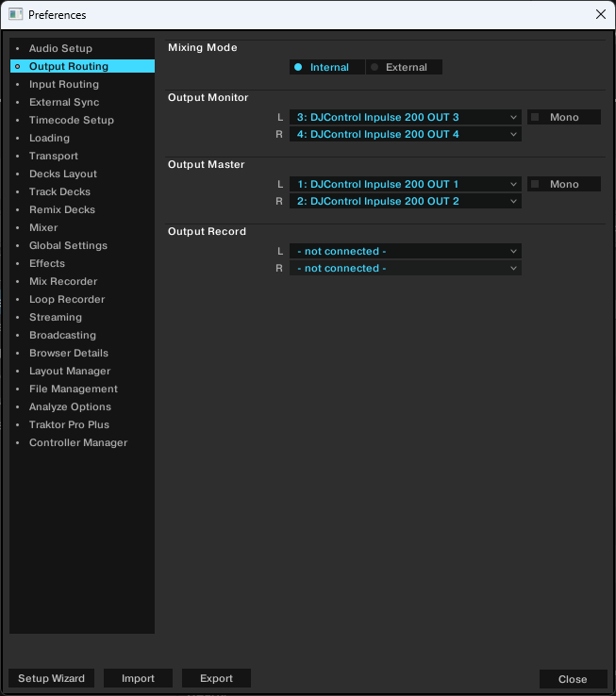Close Preferences with title bar X
The height and width of the screenshot is (696, 616).
point(601,14)
